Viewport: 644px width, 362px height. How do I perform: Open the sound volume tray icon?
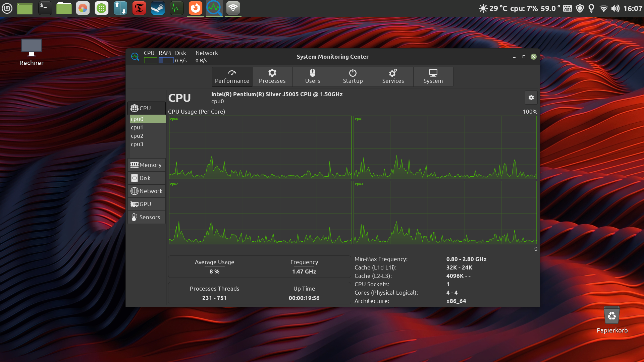[x=615, y=8]
